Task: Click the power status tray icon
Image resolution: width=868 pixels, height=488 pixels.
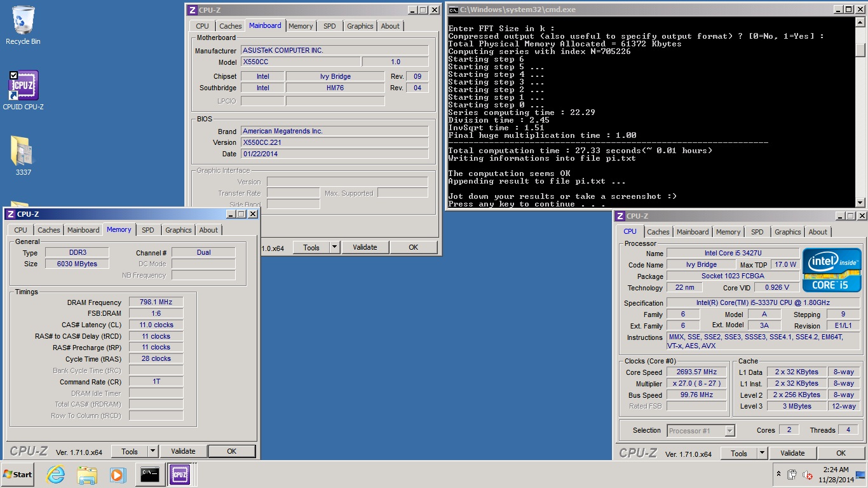Action: (792, 475)
